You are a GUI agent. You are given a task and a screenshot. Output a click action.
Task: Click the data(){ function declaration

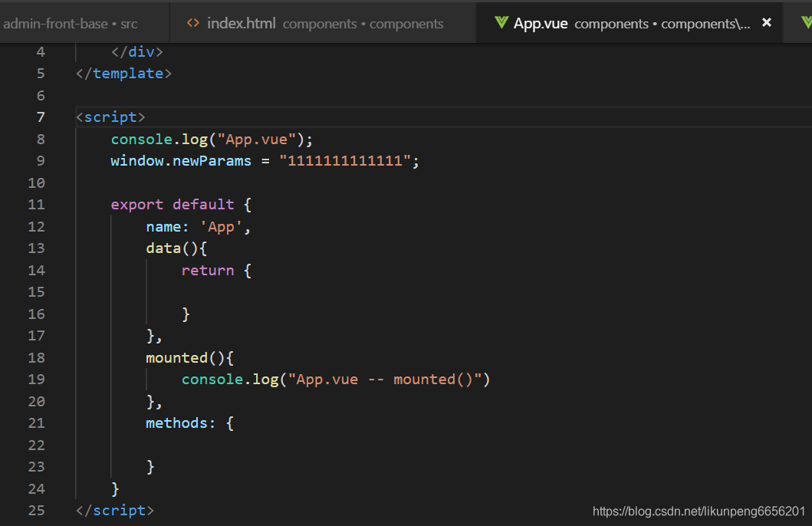pos(176,248)
